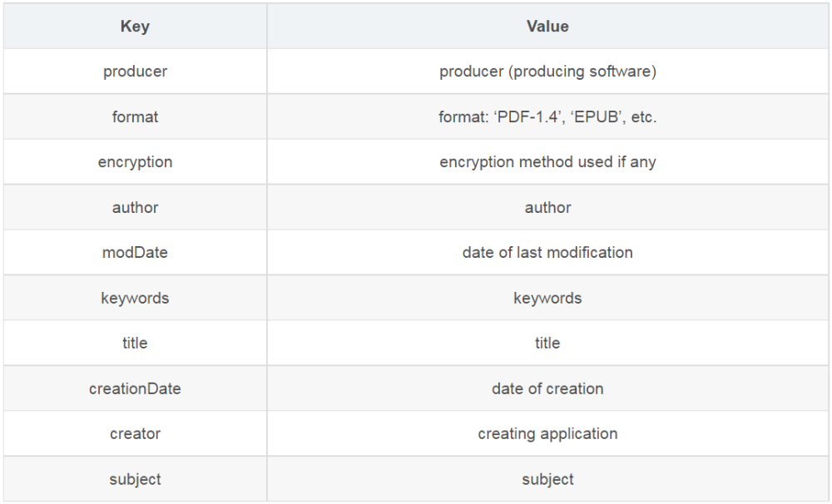Click the 'producer (producing software)' value cell
832x504 pixels.
547,72
